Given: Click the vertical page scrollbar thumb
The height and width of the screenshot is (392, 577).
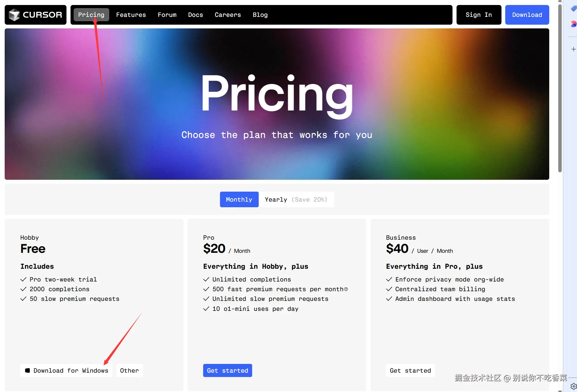Looking at the screenshot, I should 560,87.
